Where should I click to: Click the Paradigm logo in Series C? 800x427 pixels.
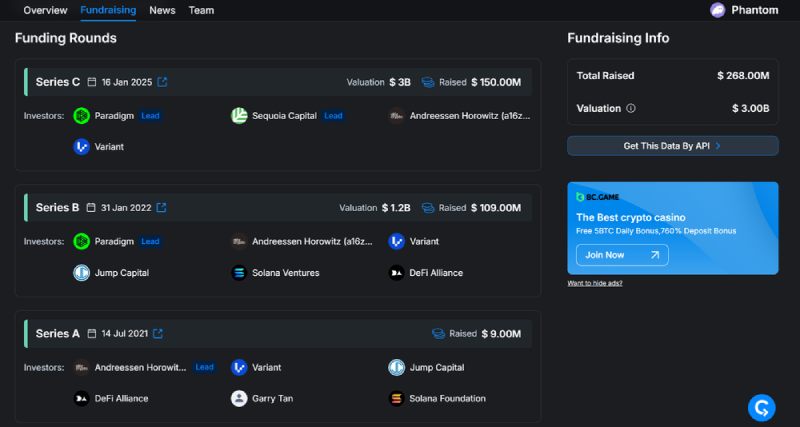pyautogui.click(x=82, y=116)
